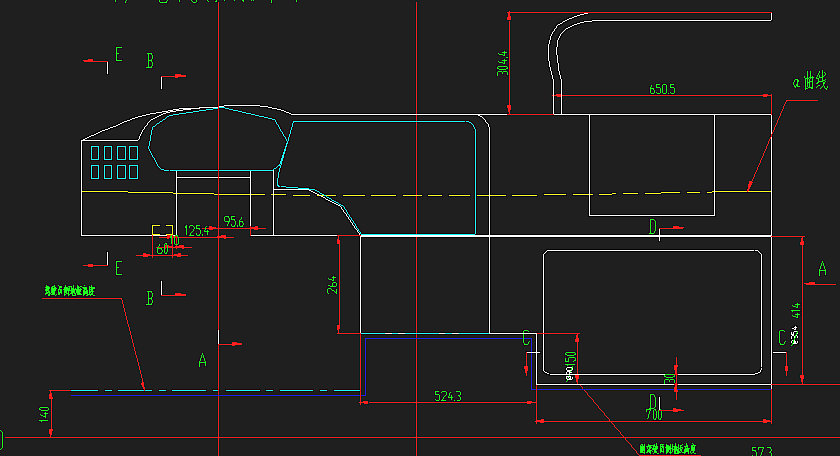Screen dimensions: 840x456
Task: Click the lower B section marker letter
Action: [x=150, y=297]
